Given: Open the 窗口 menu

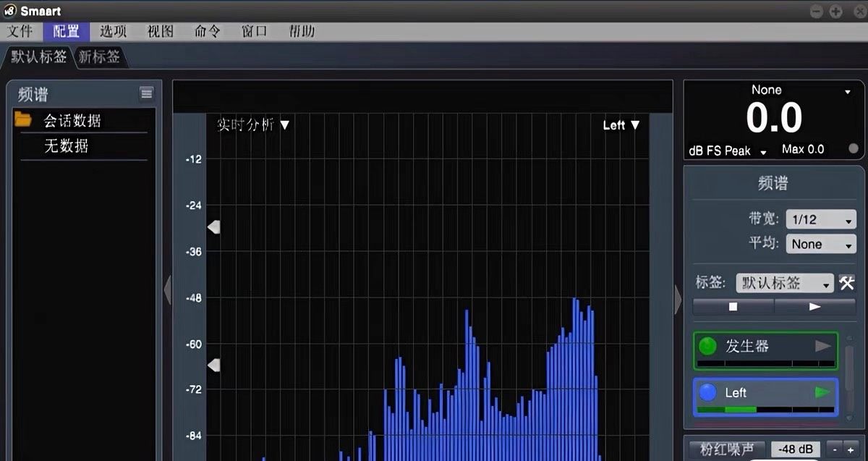Looking at the screenshot, I should (x=254, y=31).
